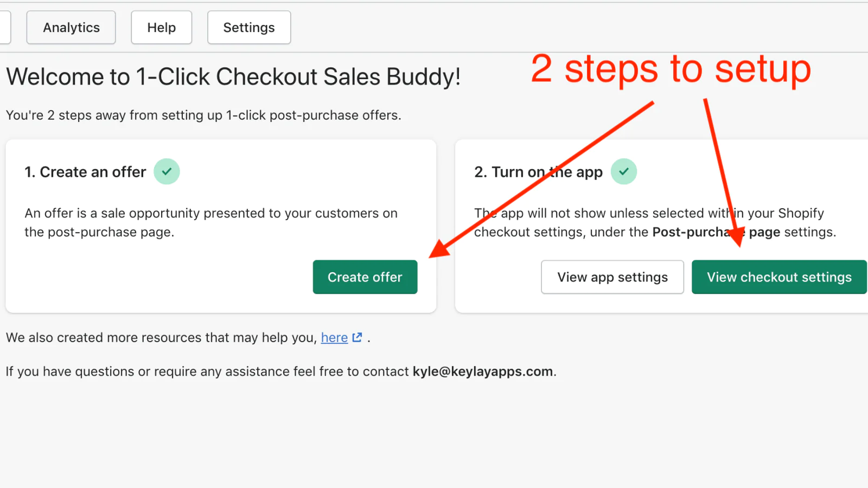Screen dimensions: 868x488
Task: Click the 'We also created more resources' sentence
Action: click(x=161, y=338)
